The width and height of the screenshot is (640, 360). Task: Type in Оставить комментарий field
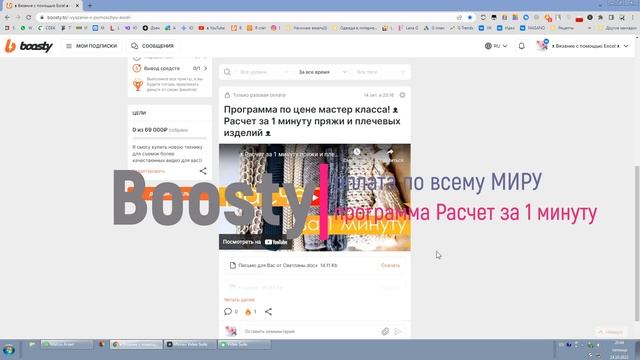pos(310,331)
